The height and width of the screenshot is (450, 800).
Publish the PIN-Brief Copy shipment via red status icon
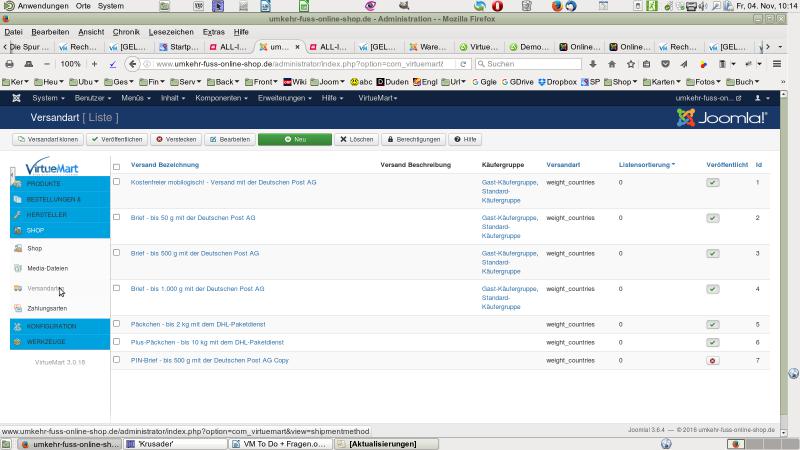pyautogui.click(x=712, y=360)
